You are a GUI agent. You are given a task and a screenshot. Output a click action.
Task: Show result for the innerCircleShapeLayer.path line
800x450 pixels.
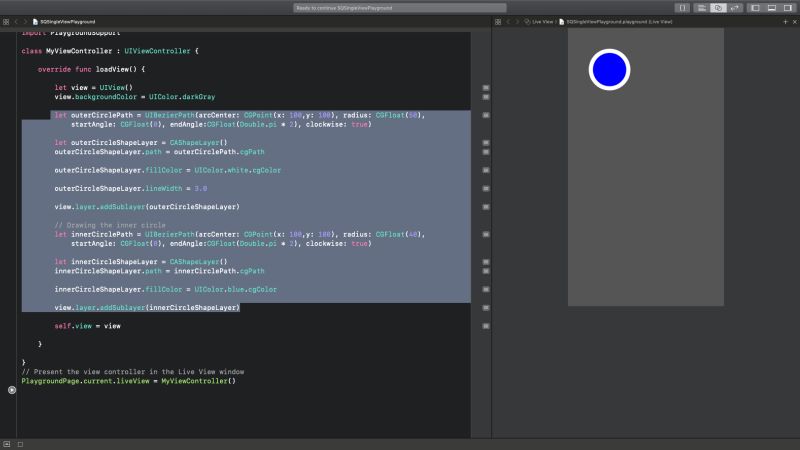(486, 271)
